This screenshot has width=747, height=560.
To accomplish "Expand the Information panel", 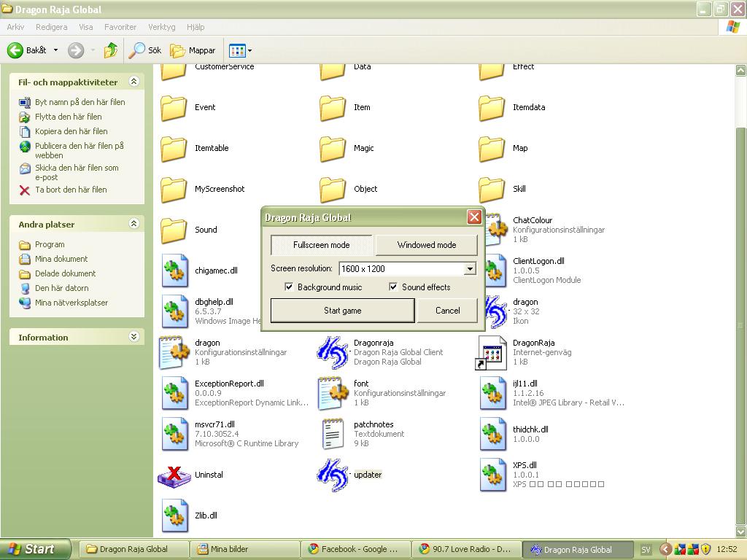I will 133,337.
